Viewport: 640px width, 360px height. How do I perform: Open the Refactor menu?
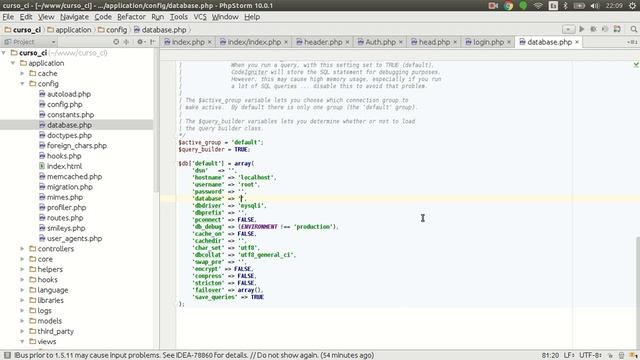point(131,17)
